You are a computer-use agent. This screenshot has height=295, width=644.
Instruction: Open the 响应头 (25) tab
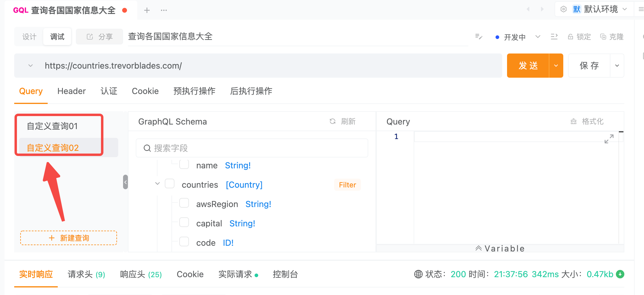click(x=140, y=274)
